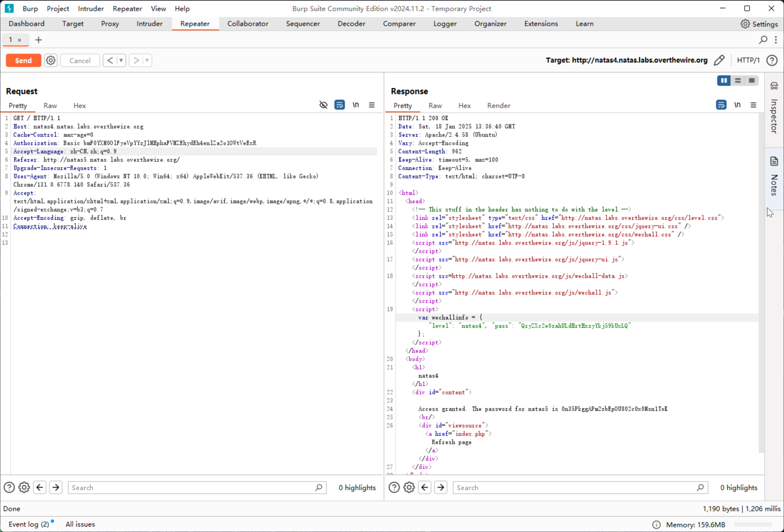Toggle hide non-printable characters eye icon in Request
Image resolution: width=784 pixels, height=532 pixels.
(x=323, y=105)
